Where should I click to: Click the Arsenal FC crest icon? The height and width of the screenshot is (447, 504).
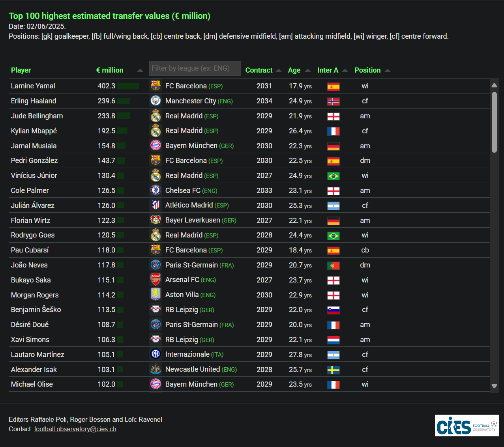pos(156,280)
